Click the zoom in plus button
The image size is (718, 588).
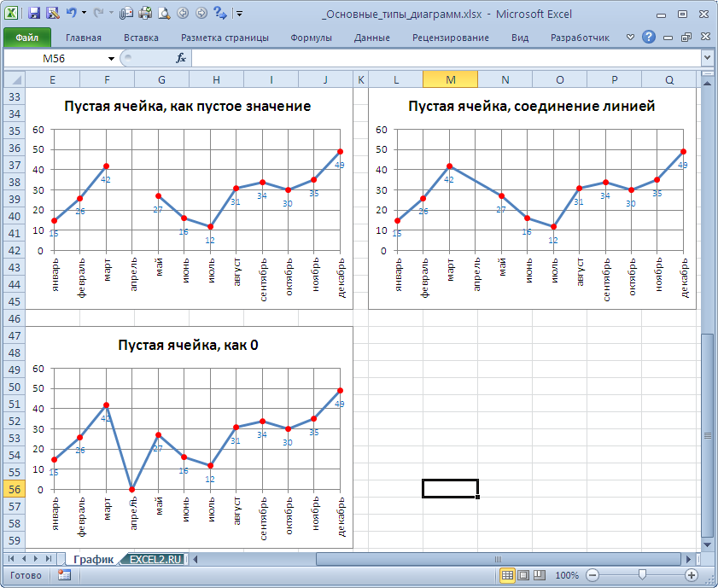click(x=691, y=575)
